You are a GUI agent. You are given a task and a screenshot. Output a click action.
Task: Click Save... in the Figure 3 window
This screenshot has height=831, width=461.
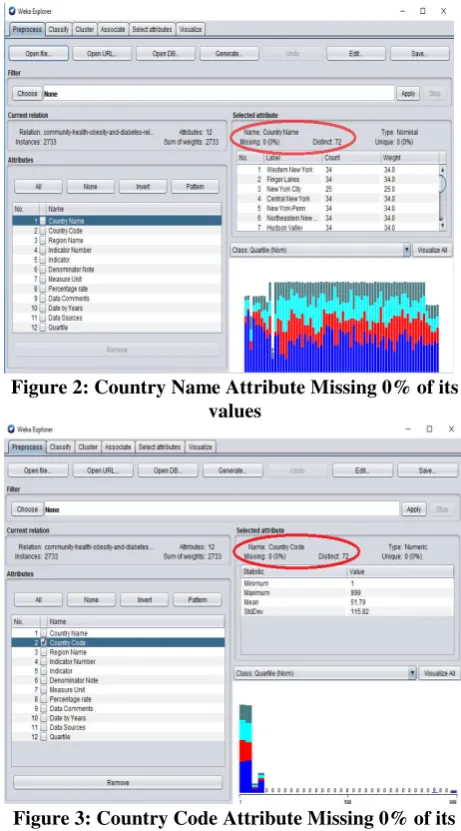click(x=427, y=471)
